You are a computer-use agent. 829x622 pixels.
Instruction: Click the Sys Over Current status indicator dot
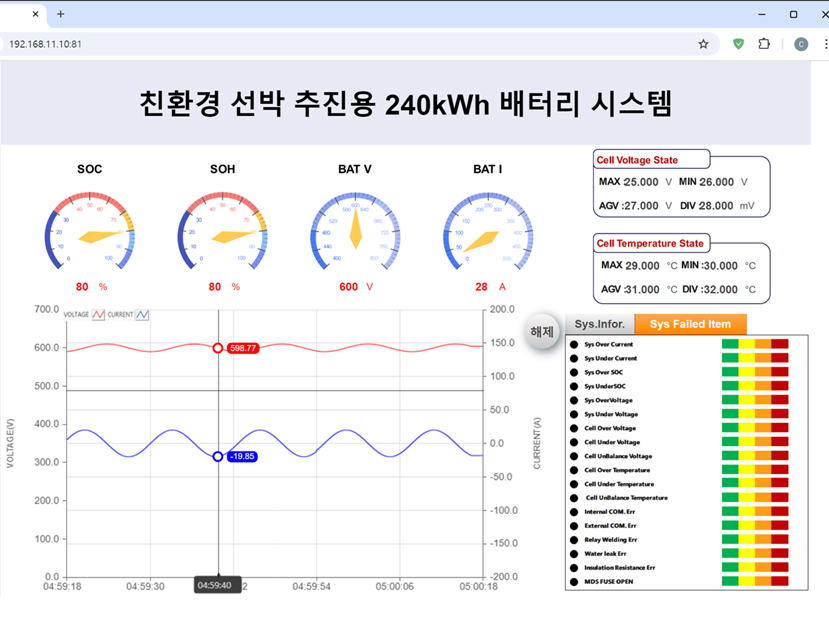(573, 344)
